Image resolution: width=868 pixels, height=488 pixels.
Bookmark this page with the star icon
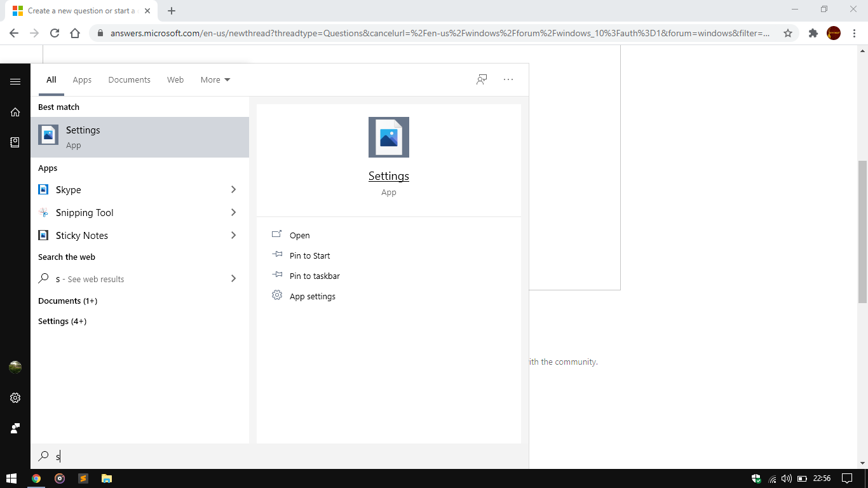(788, 33)
